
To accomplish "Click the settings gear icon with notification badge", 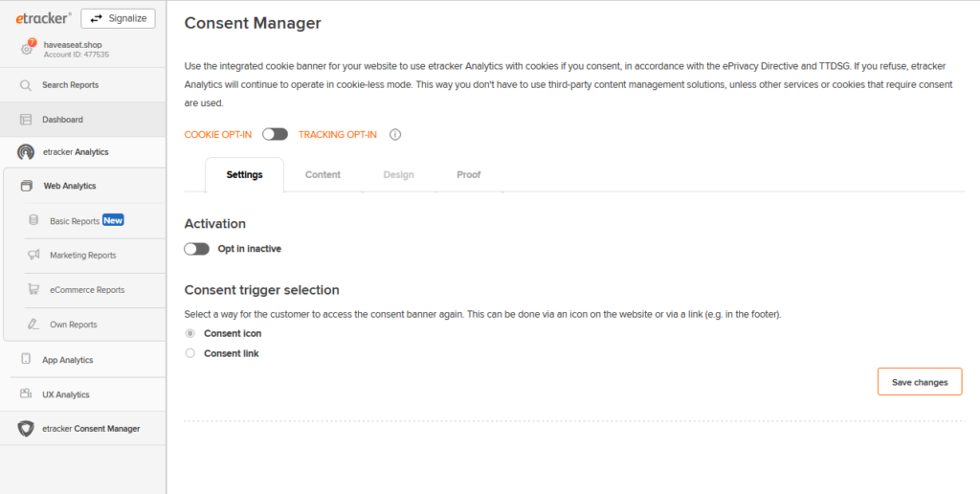I will (x=28, y=48).
